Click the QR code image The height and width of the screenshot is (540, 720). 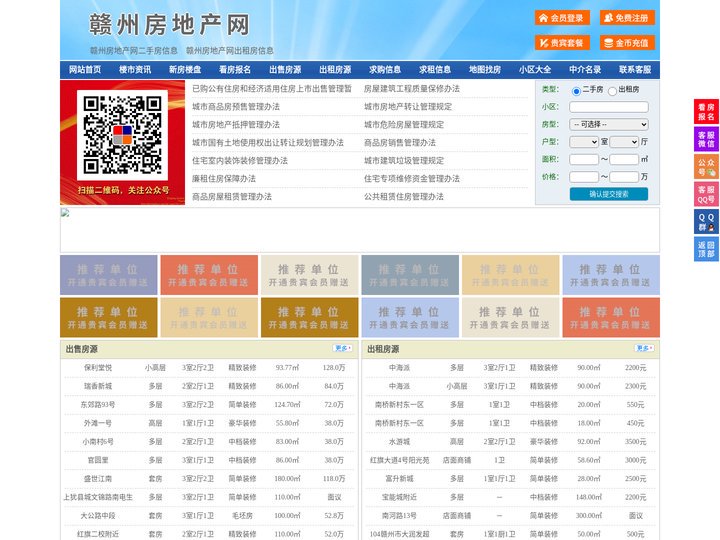click(x=122, y=135)
